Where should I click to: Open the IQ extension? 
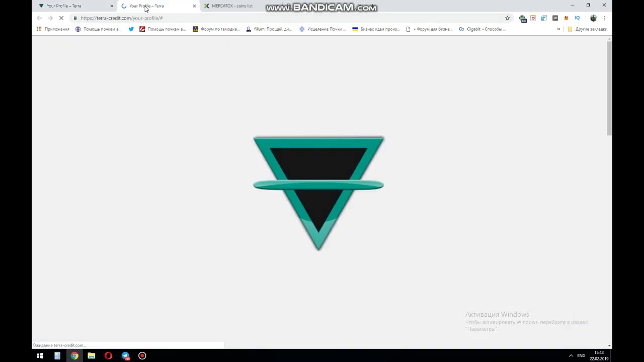(577, 18)
